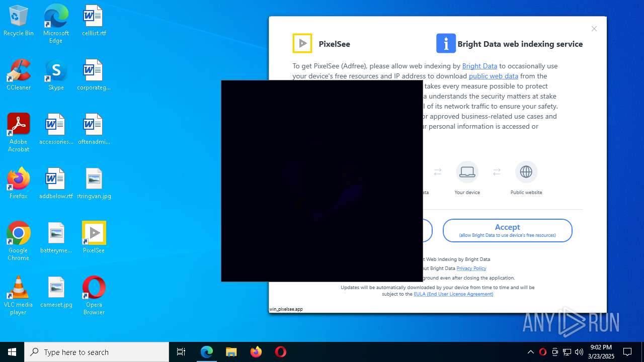Open Opera Browser desktop shortcut
644x362 pixels.
click(x=94, y=296)
